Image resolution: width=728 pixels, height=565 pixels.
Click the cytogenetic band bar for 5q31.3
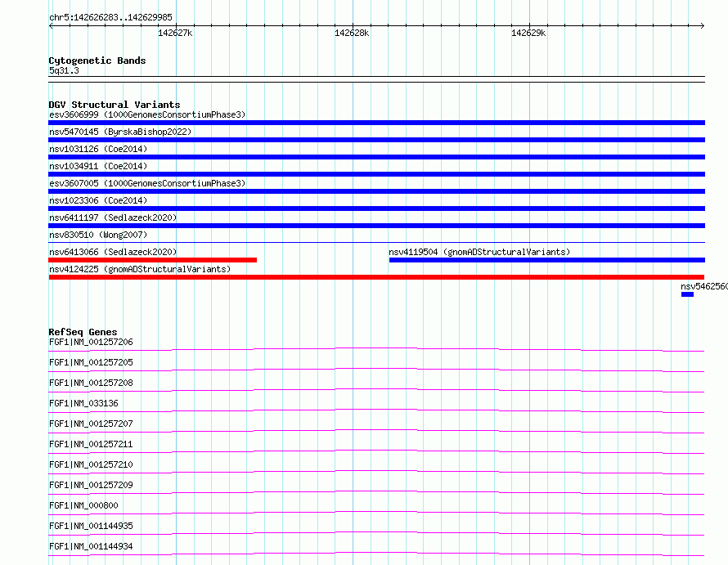pyautogui.click(x=376, y=79)
